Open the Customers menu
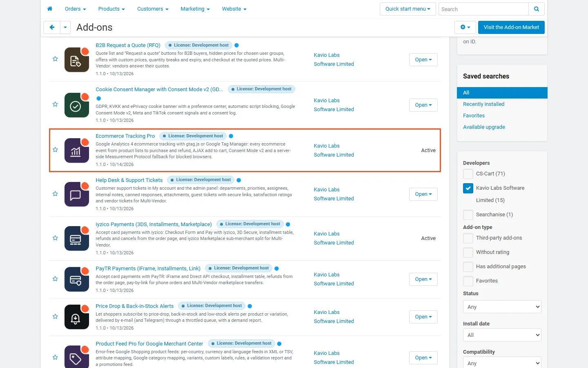Viewport: 588px width, 368px height. point(153,9)
